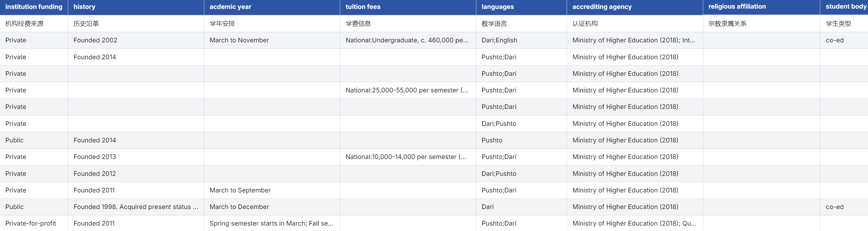Click the "Spring semester starts in March" cell
Screen dimensions: 868x231
(x=271, y=223)
